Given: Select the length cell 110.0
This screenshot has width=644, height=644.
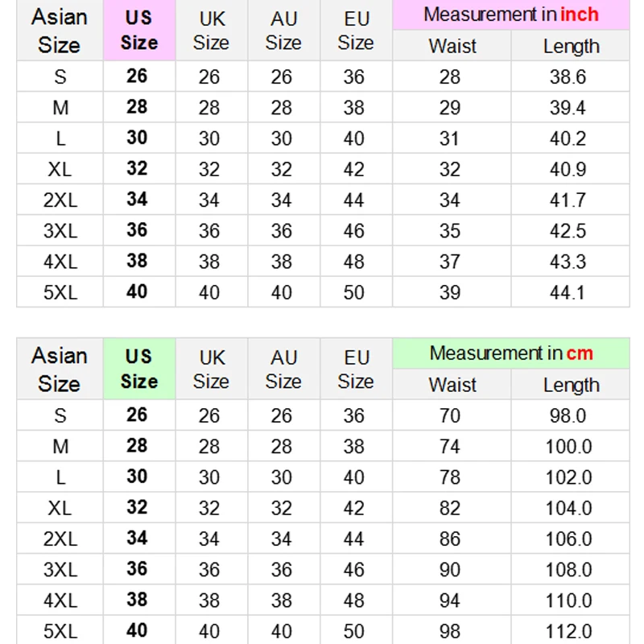Looking at the screenshot, I should point(570,600).
